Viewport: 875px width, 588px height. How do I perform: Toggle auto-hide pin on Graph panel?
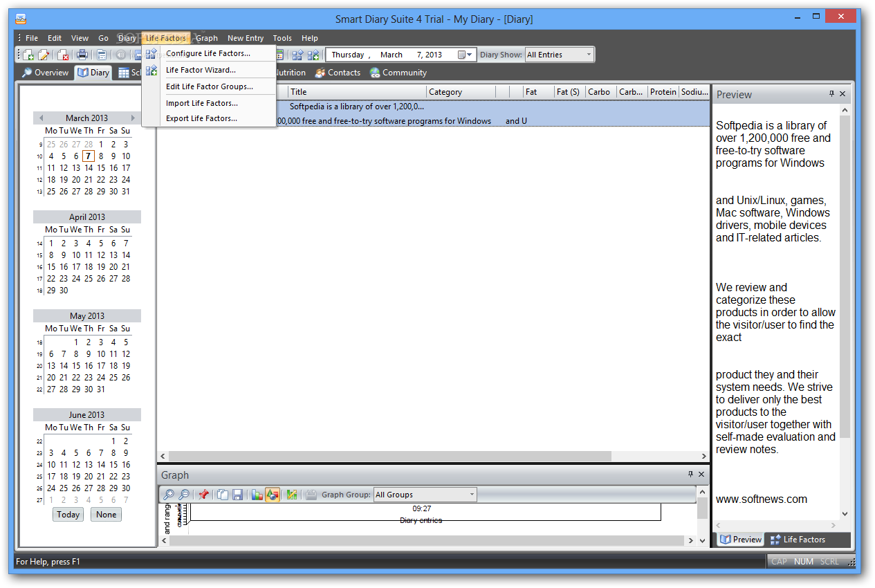690,475
